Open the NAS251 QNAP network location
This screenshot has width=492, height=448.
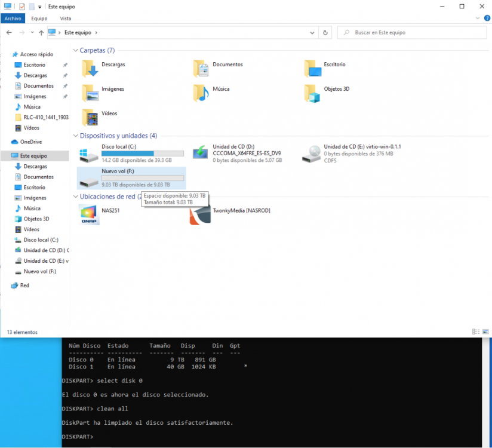coord(89,214)
